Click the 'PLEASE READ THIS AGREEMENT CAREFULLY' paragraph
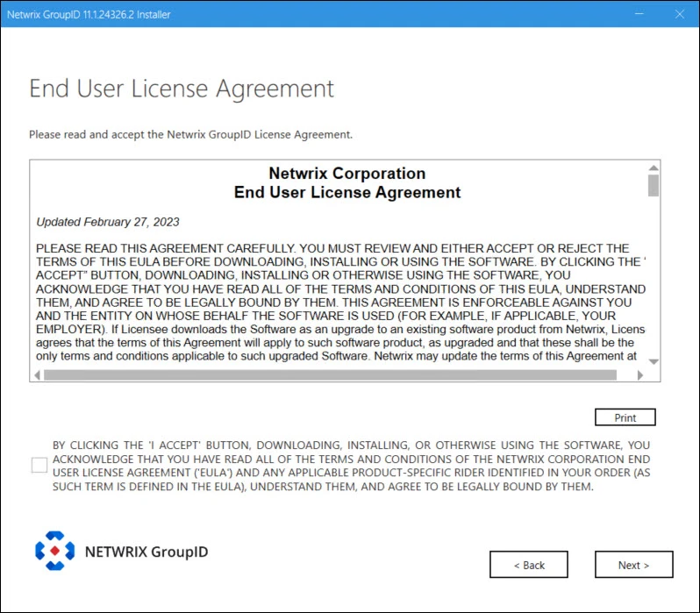The width and height of the screenshot is (700, 613). 340,303
